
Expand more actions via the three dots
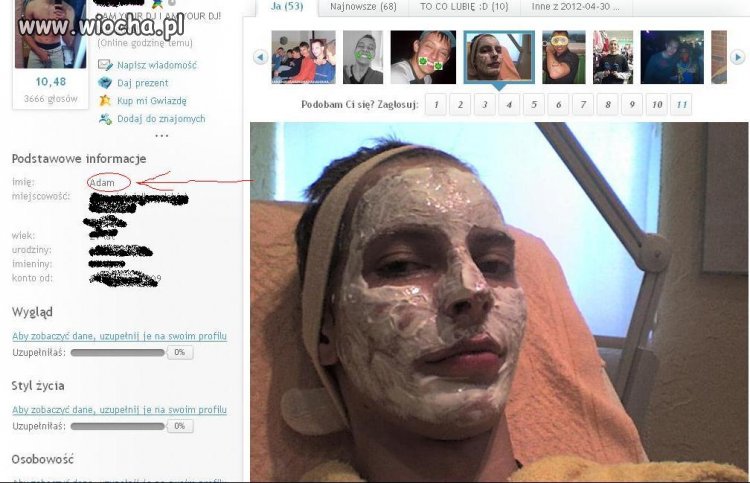point(162,136)
